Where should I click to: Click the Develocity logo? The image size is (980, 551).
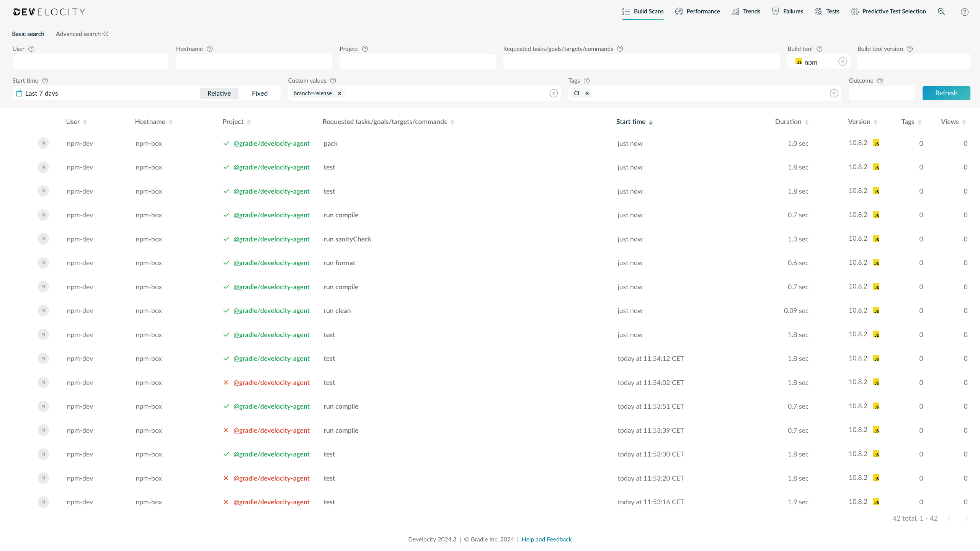point(49,12)
